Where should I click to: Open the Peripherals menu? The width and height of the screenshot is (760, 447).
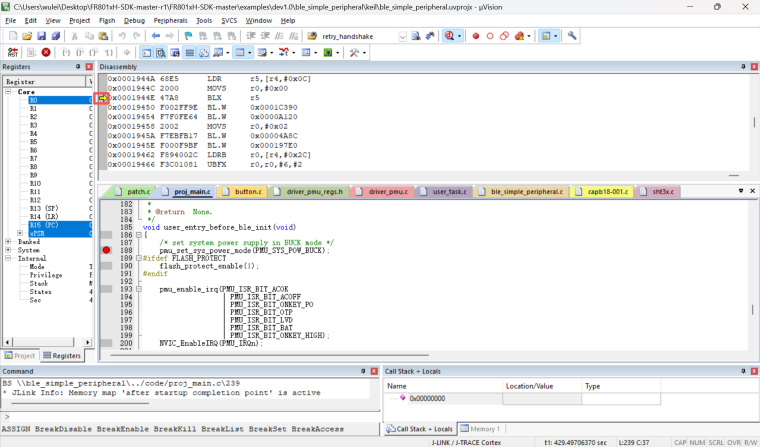(x=169, y=20)
